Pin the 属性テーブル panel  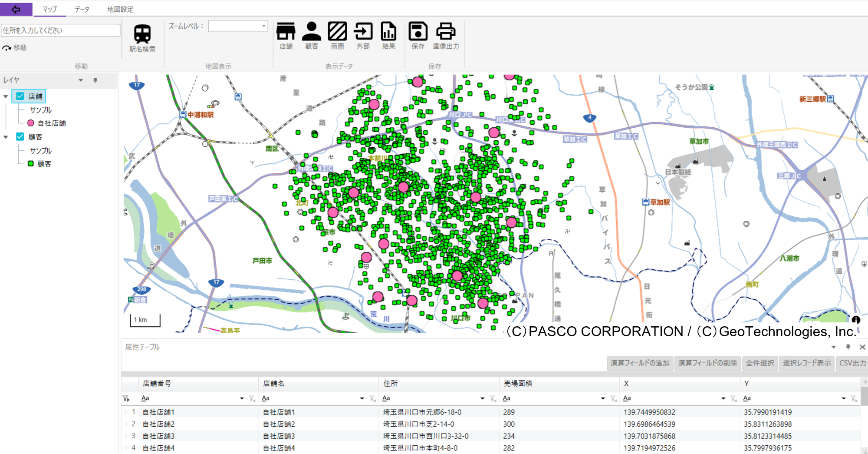click(x=848, y=347)
